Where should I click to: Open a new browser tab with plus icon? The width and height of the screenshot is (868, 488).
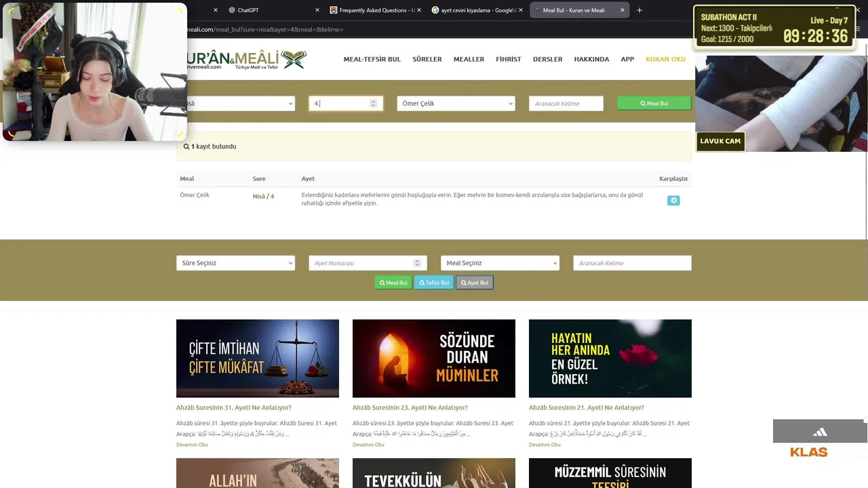click(639, 10)
